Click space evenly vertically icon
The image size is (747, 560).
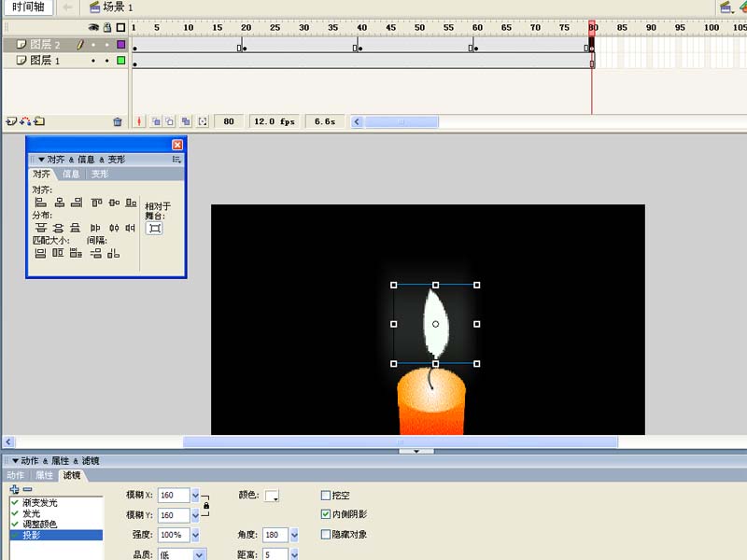96,253
